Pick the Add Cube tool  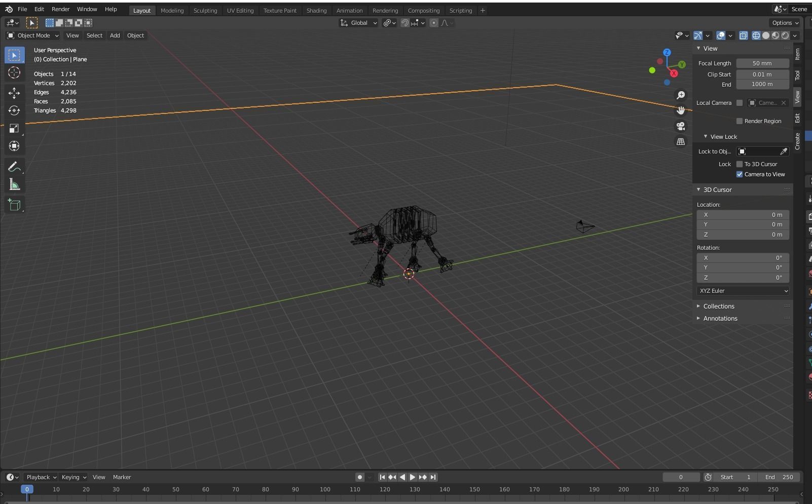[x=14, y=205]
